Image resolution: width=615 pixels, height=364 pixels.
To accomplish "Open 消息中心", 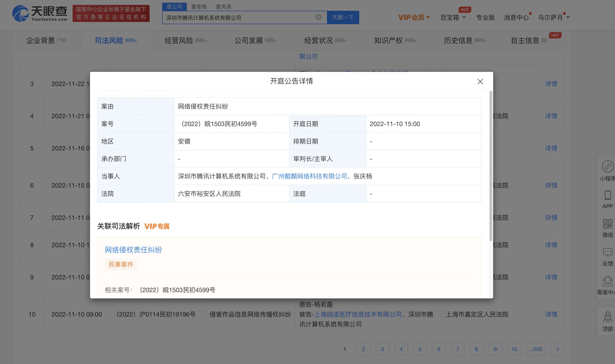I will pyautogui.click(x=516, y=17).
